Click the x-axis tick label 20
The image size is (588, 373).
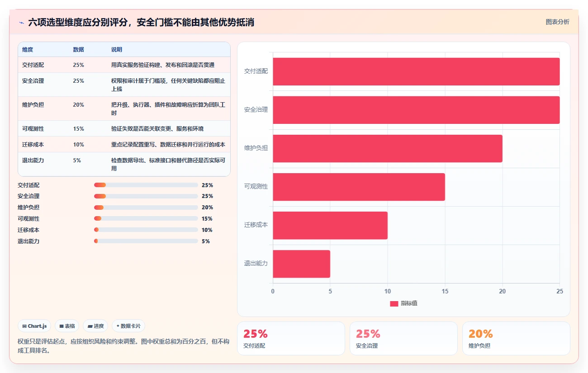pyautogui.click(x=503, y=292)
